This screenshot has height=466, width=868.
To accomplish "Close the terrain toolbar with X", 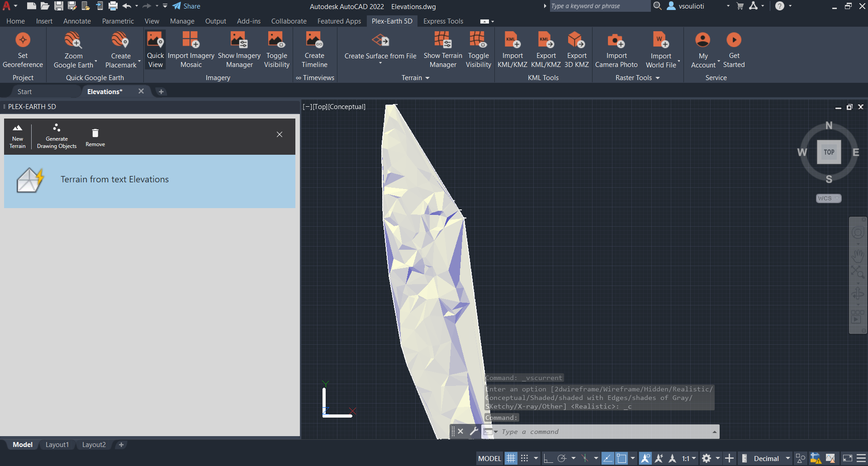I will 280,134.
